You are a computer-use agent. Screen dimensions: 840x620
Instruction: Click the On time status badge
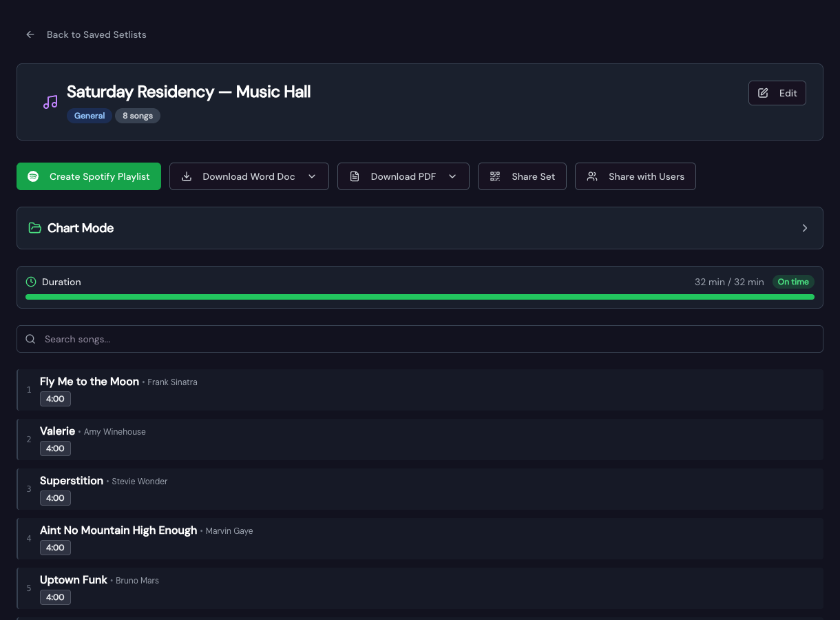[x=793, y=282]
